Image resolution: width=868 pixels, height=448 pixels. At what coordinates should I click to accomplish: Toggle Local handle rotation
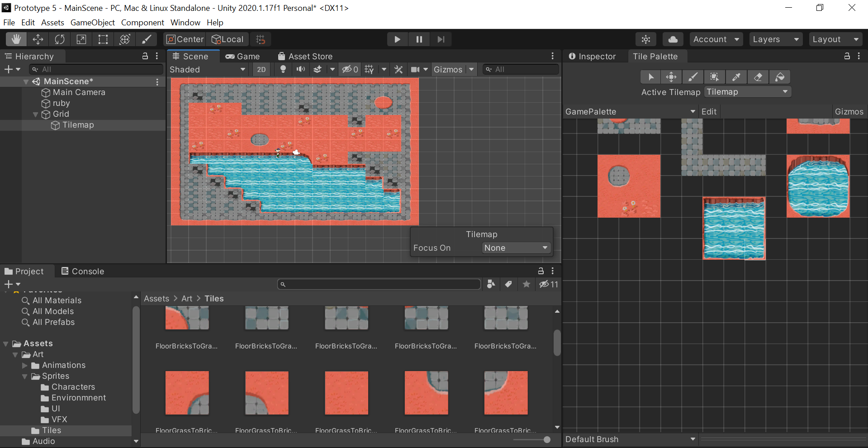click(x=228, y=39)
